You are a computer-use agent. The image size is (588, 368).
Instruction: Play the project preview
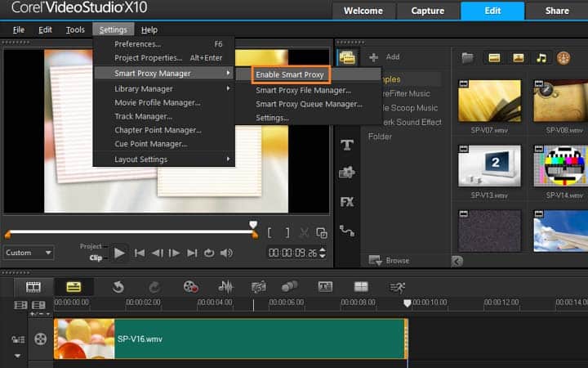tap(119, 253)
